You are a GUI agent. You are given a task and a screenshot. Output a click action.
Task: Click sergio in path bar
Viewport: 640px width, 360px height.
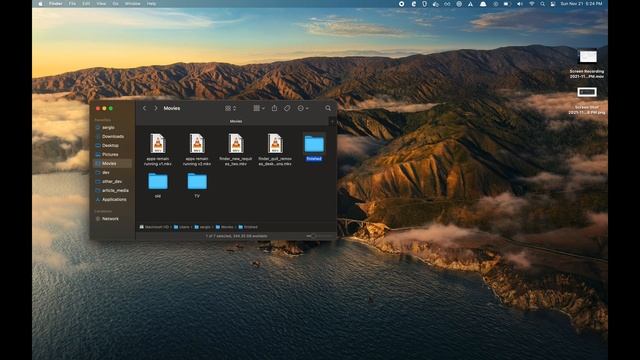coord(202,227)
